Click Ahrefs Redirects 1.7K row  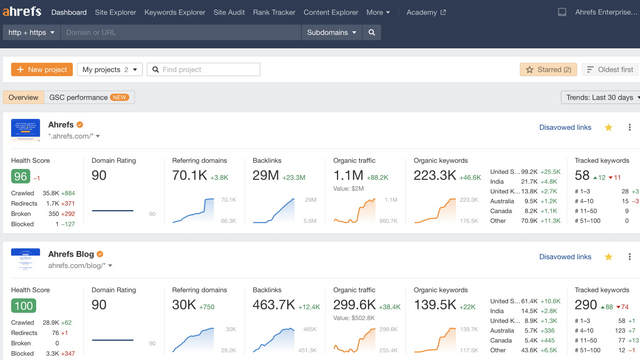(43, 203)
